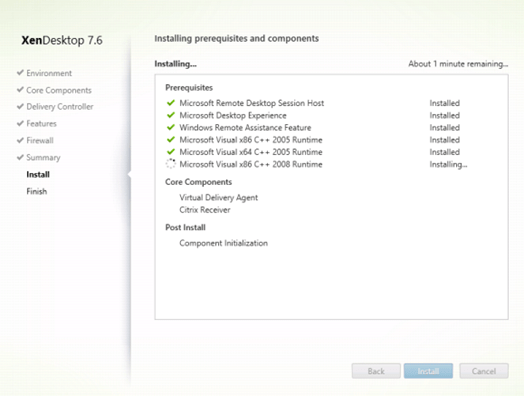Select the Delivery Controller step
The height and width of the screenshot is (396, 524).
60,107
